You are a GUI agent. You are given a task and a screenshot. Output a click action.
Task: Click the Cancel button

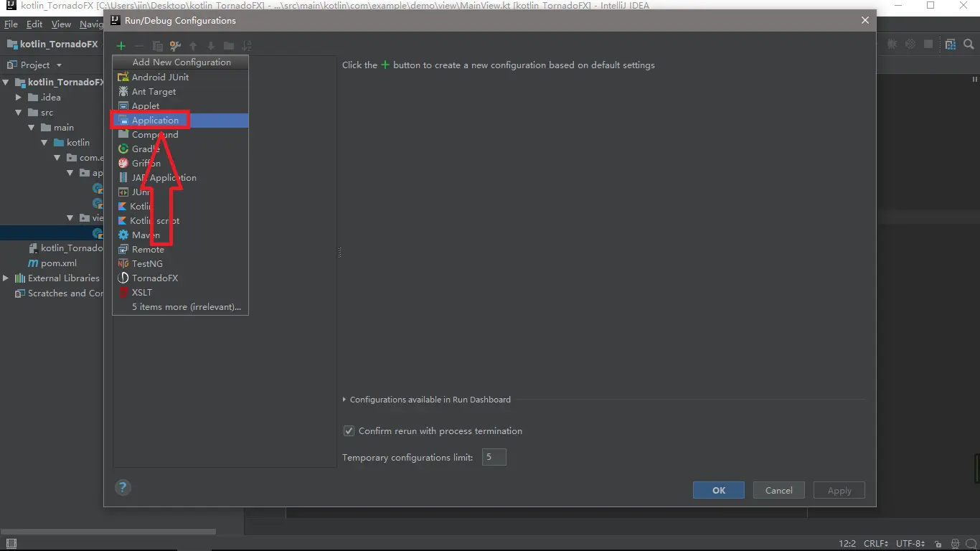pyautogui.click(x=779, y=491)
